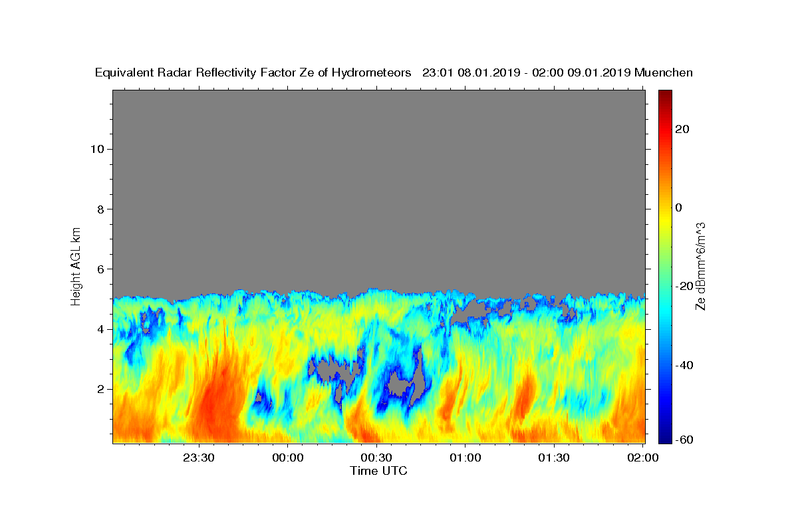The image size is (798, 532).
Task: Click the 'Time UTC' axis label
Action: coord(378,471)
